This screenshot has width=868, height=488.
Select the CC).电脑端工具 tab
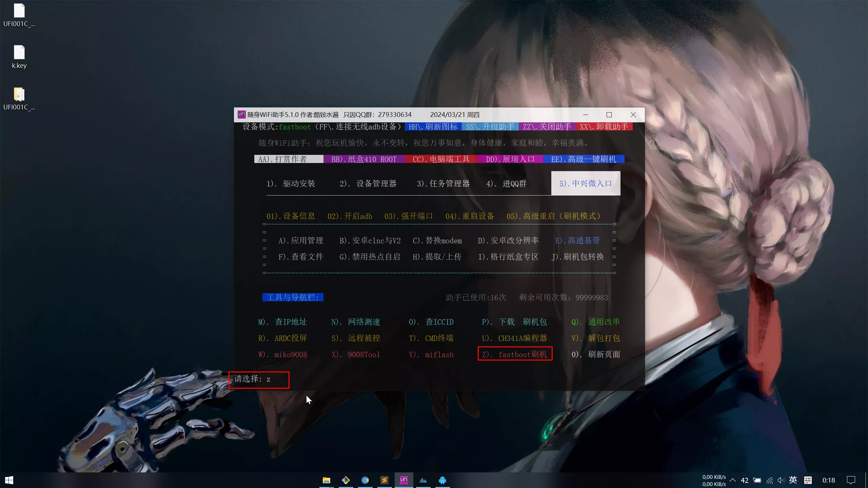tap(441, 159)
